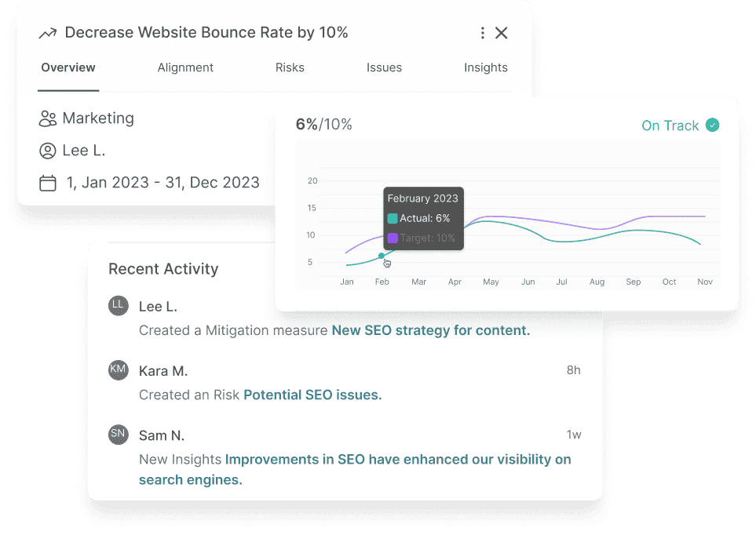Screen dimensions: 756x535
Task: Click the 1w timestamp on Sam's activity
Action: click(573, 435)
